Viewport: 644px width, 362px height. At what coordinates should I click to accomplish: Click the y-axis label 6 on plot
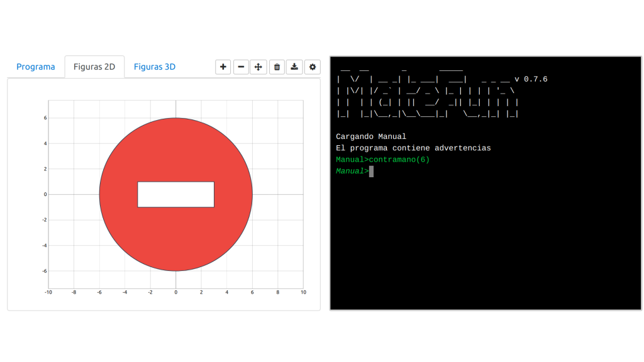click(x=45, y=118)
